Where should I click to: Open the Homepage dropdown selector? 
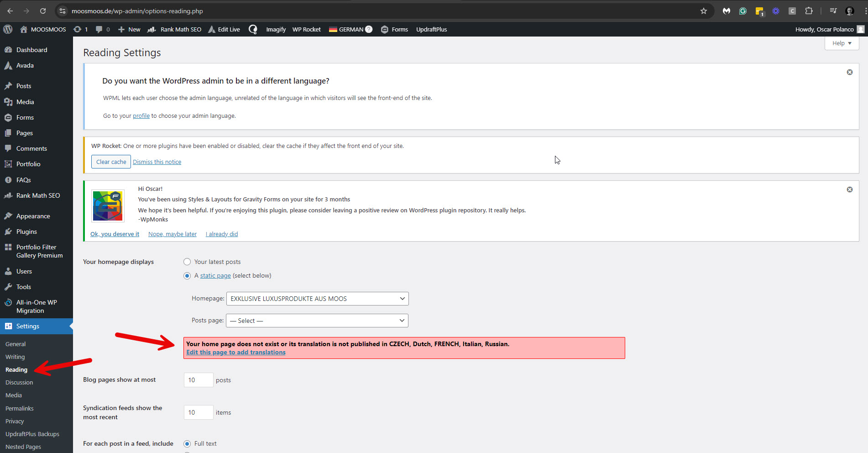point(317,299)
